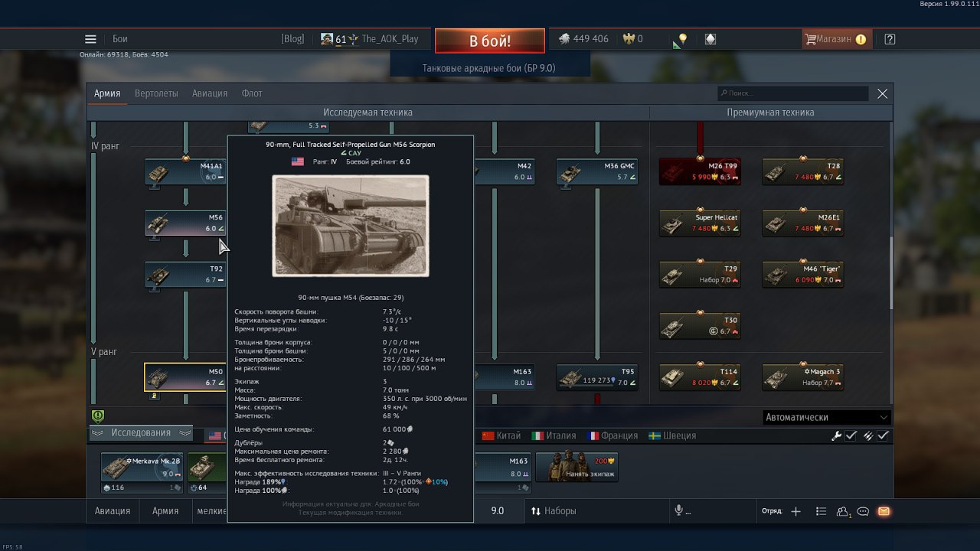Open the Наборы presets selector
The width and height of the screenshot is (980, 551).
tap(554, 510)
